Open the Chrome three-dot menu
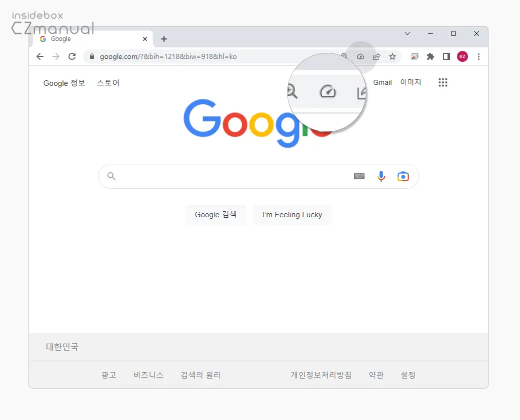This screenshot has height=420, width=520. (x=478, y=56)
